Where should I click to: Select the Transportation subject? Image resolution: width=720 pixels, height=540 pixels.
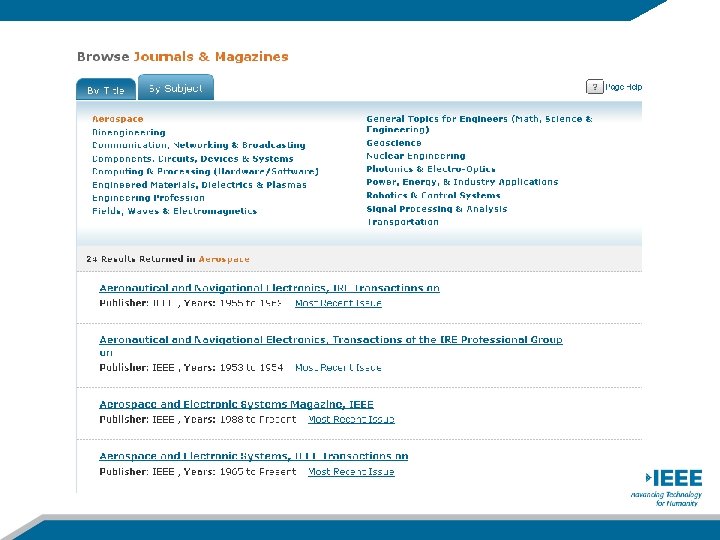(402, 221)
